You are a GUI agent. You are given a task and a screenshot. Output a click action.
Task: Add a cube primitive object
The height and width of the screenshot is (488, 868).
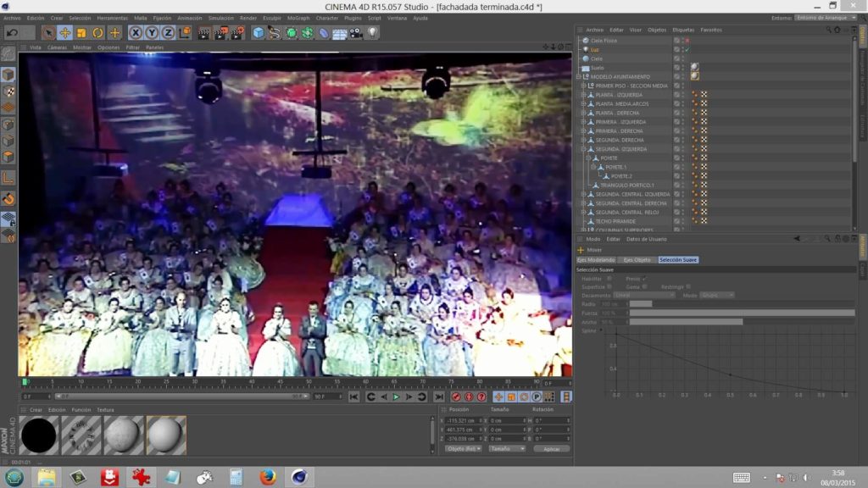tap(259, 32)
